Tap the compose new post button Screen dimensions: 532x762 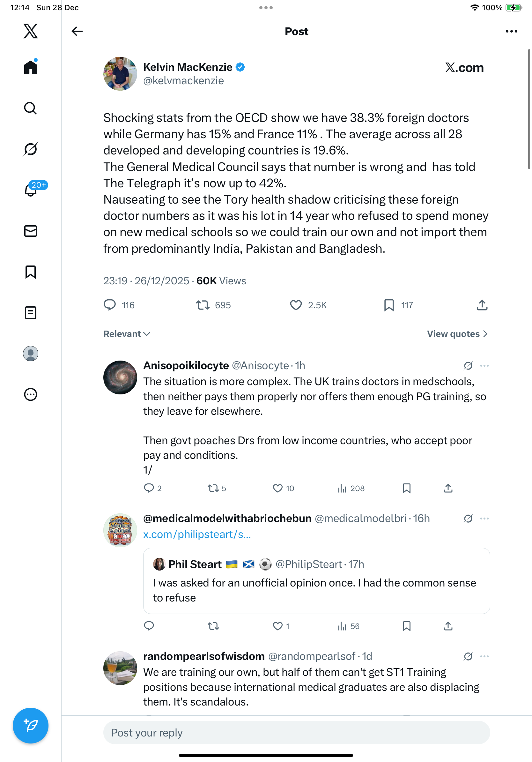point(31,726)
